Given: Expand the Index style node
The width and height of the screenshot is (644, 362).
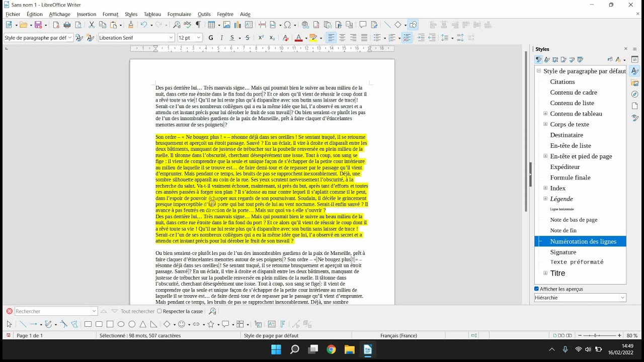Looking at the screenshot, I should [545, 188].
